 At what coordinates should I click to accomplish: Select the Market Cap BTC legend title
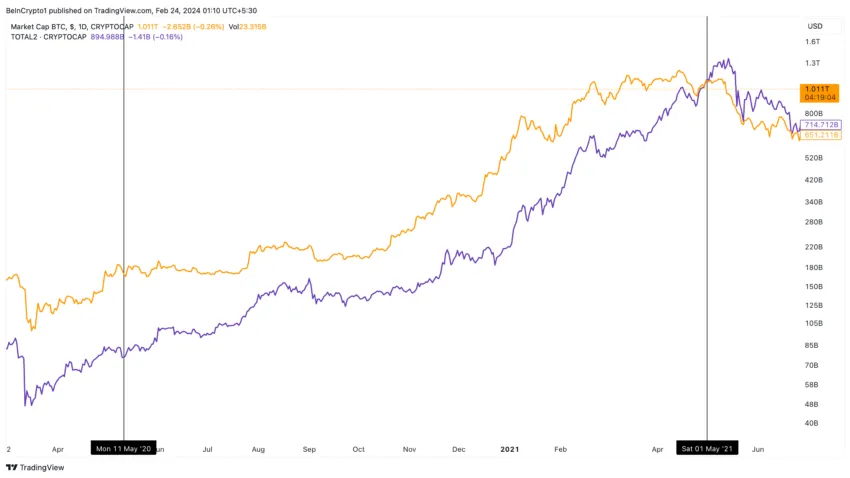(x=72, y=27)
